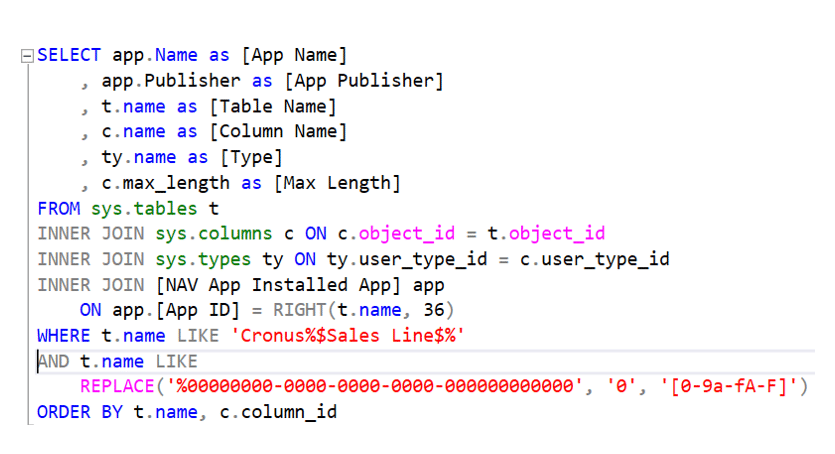Click sys.types in the join

(x=203, y=259)
